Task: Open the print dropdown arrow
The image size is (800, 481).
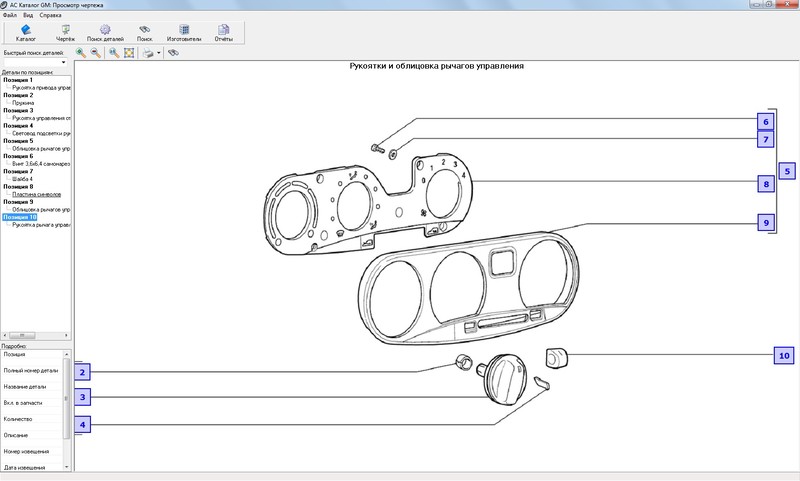Action: (x=158, y=52)
